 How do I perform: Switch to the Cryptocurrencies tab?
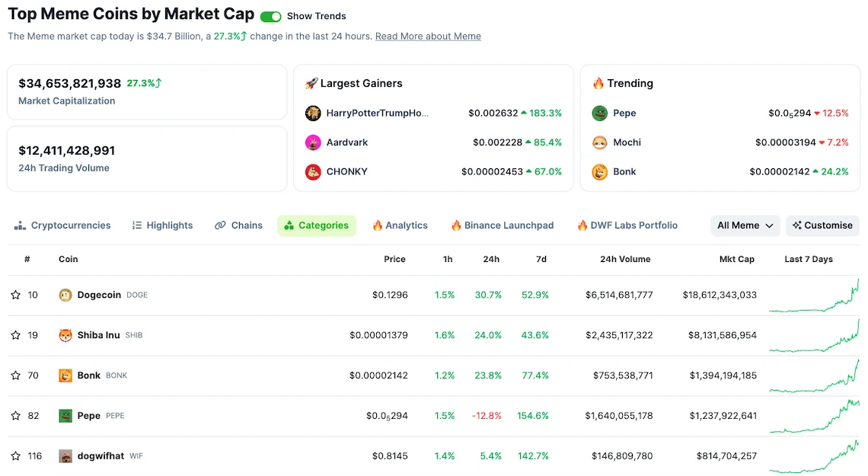click(x=62, y=226)
